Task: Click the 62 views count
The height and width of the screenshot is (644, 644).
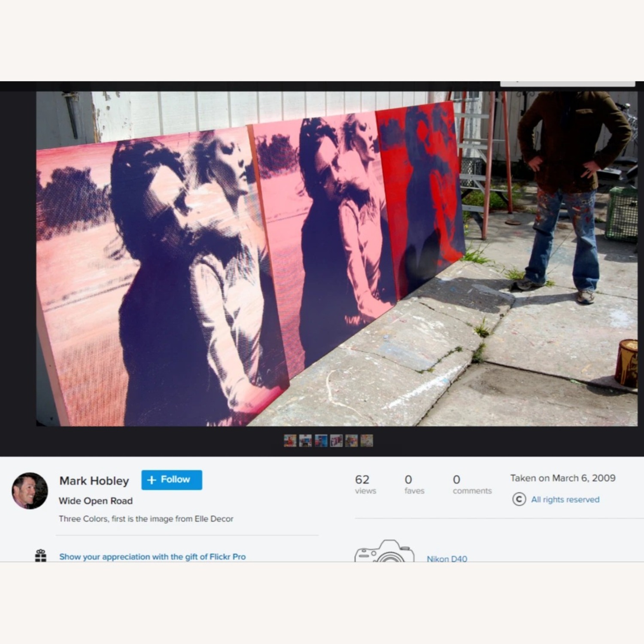Action: pos(365,484)
